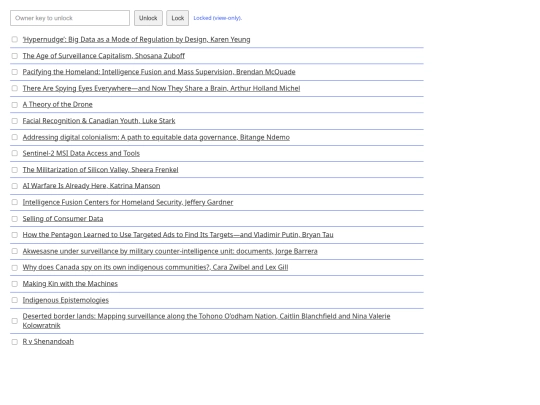This screenshot has width=540, height=405.
Task: Follow the AI Warfare Is Already Here link
Action: coord(91,186)
